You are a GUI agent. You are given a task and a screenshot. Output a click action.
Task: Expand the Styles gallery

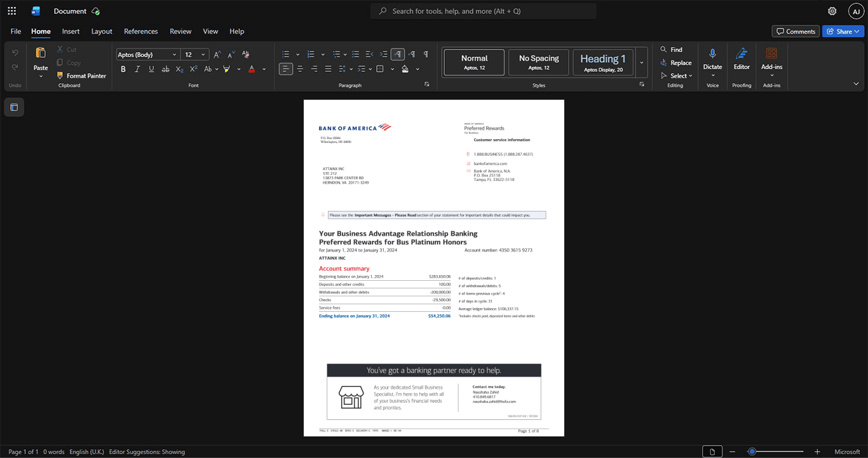[642, 63]
